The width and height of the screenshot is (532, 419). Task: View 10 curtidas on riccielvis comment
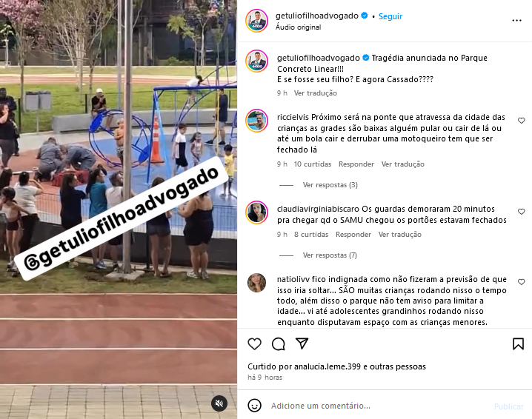tap(313, 164)
